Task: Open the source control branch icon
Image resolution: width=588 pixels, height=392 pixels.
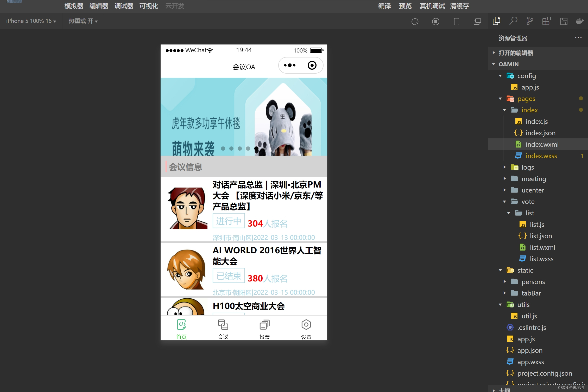Action: click(529, 21)
